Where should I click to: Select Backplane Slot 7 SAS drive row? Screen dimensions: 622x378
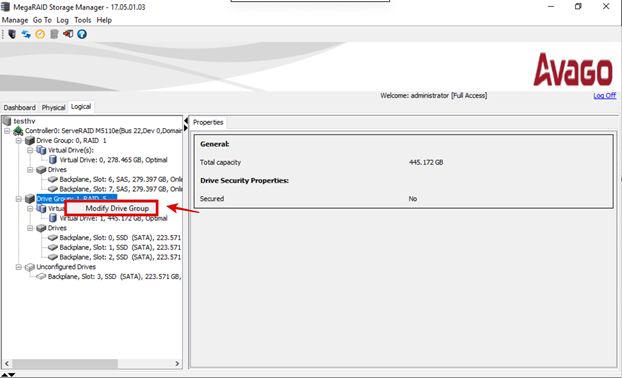(121, 189)
